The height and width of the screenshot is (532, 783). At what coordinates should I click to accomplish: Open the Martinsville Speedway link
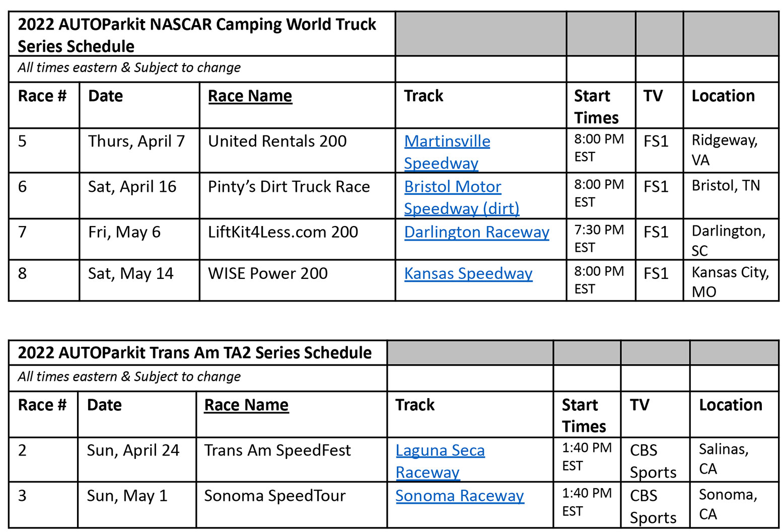[447, 141]
